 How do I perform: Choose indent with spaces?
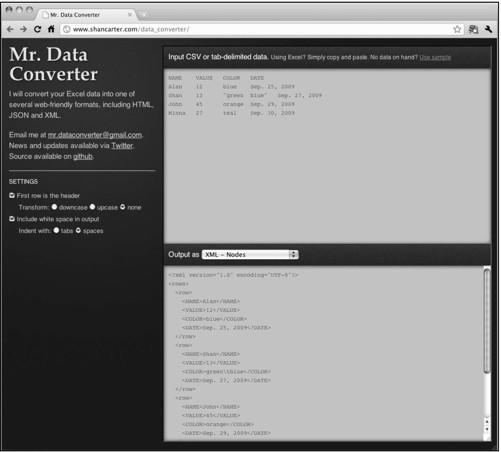tap(78, 230)
